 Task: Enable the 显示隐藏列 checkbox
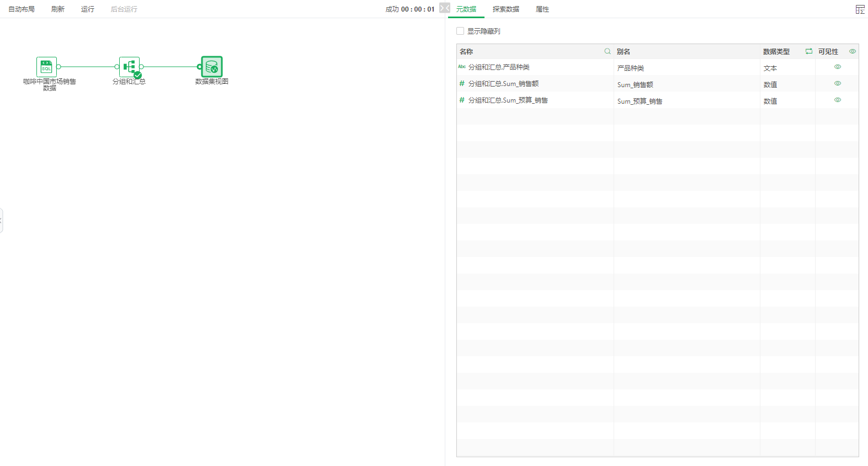point(460,31)
